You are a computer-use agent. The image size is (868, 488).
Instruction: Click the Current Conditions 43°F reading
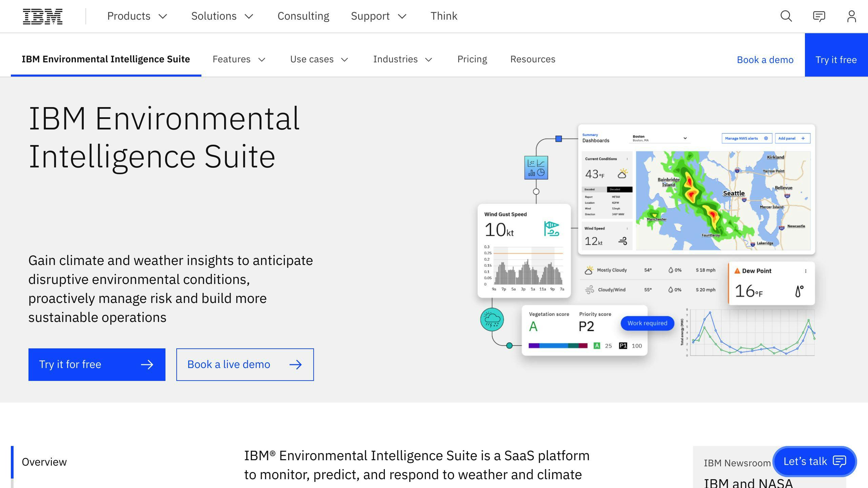click(x=595, y=174)
